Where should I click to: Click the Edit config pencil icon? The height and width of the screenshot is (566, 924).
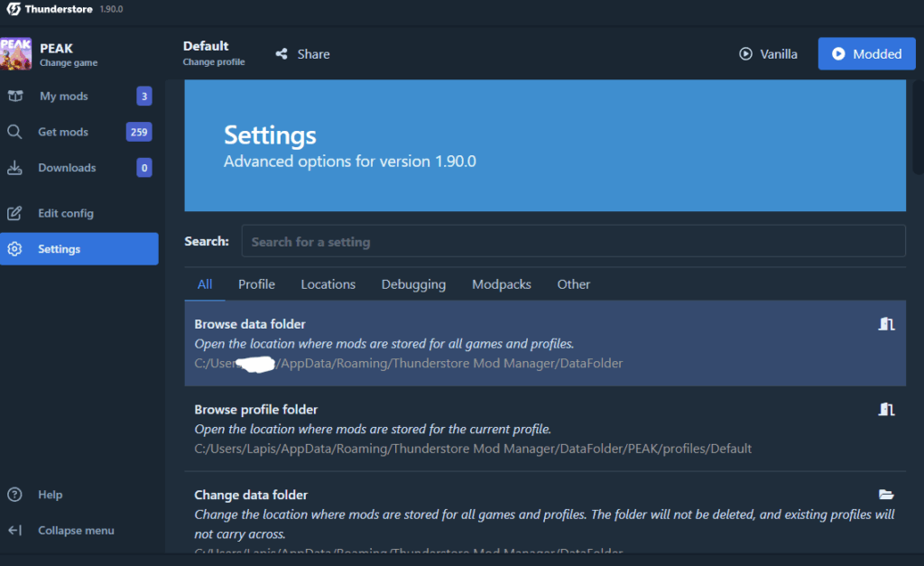point(14,213)
